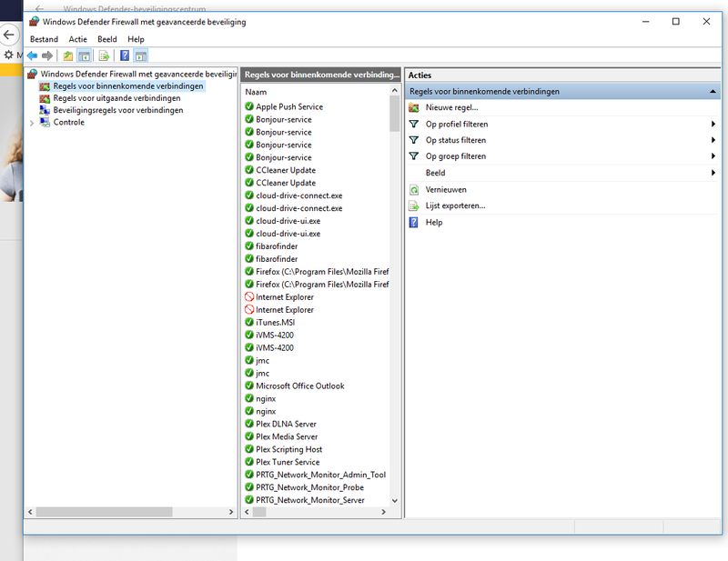The height and width of the screenshot is (561, 728).
Task: Open the Beeld menu in menu bar
Action: click(x=107, y=39)
